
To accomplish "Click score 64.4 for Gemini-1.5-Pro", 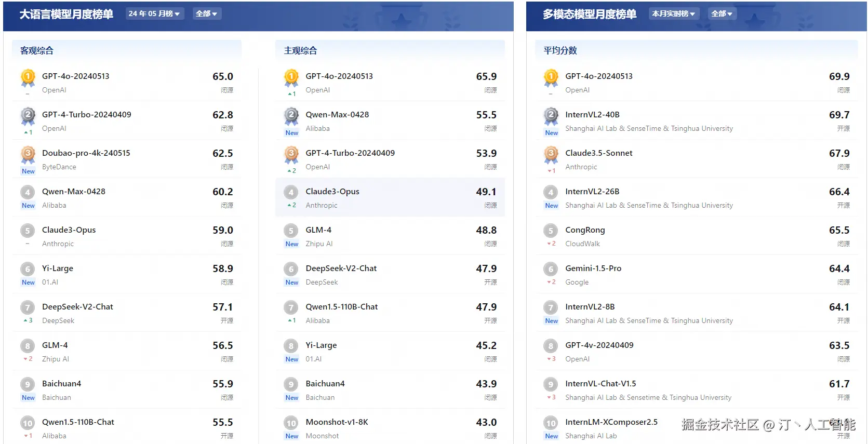I will click(x=839, y=269).
